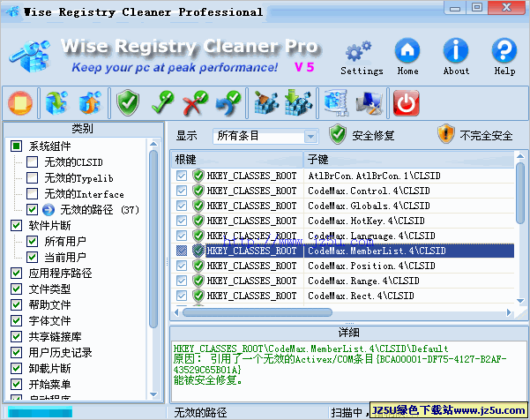This screenshot has width=530, height=420.
Task: Uncheck the 应用程序路径 checkbox
Action: click(x=16, y=274)
